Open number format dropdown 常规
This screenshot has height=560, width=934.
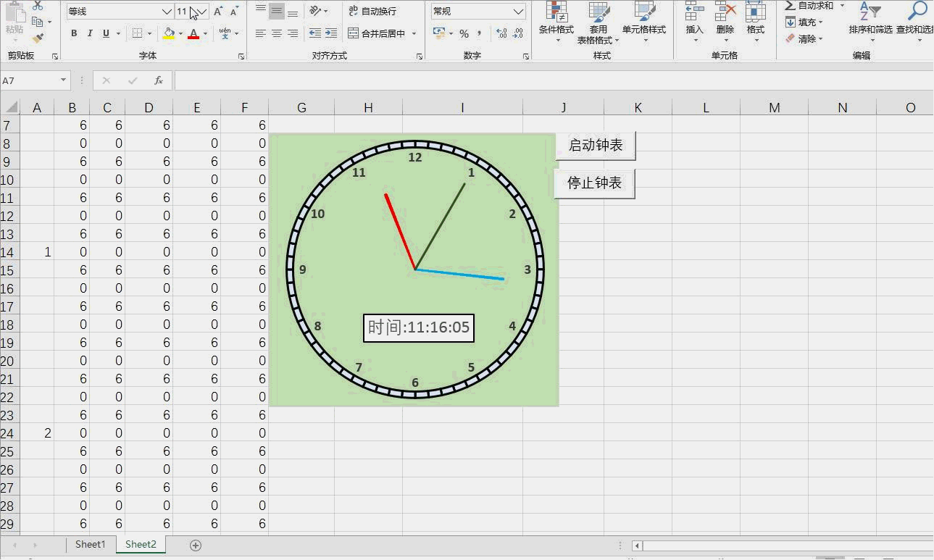pyautogui.click(x=518, y=12)
